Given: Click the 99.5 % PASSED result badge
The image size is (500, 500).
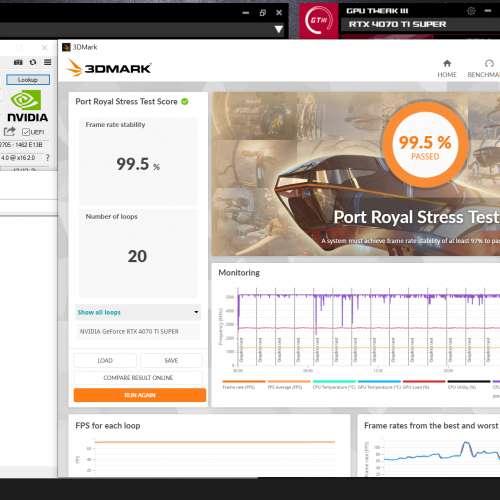Looking at the screenshot, I should pyautogui.click(x=425, y=144).
